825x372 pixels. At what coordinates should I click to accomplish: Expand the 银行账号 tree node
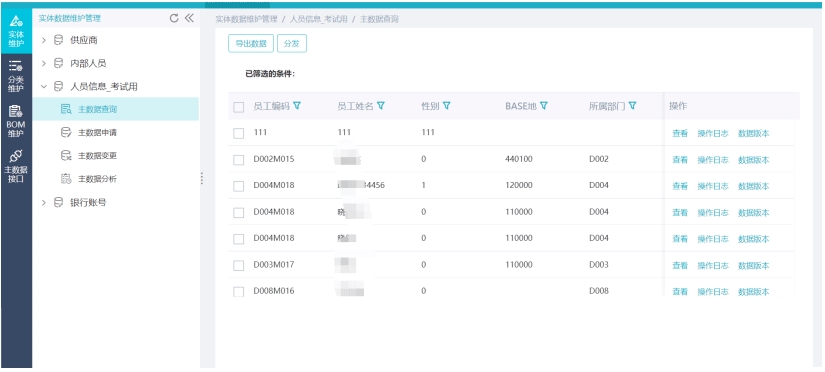point(44,202)
